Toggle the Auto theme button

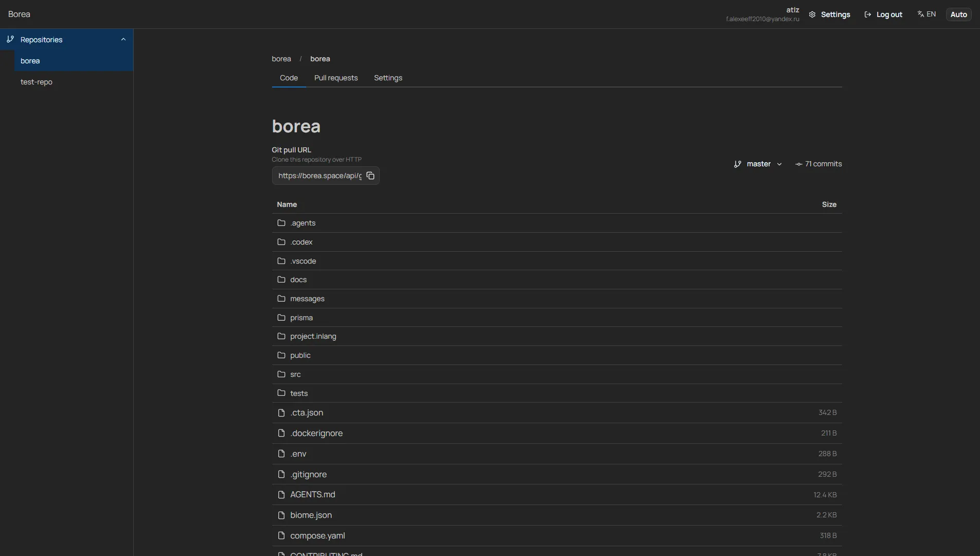point(958,14)
